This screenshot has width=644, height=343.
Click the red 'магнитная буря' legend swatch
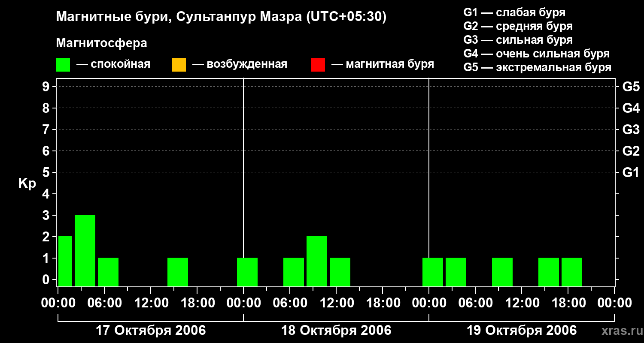click(318, 65)
